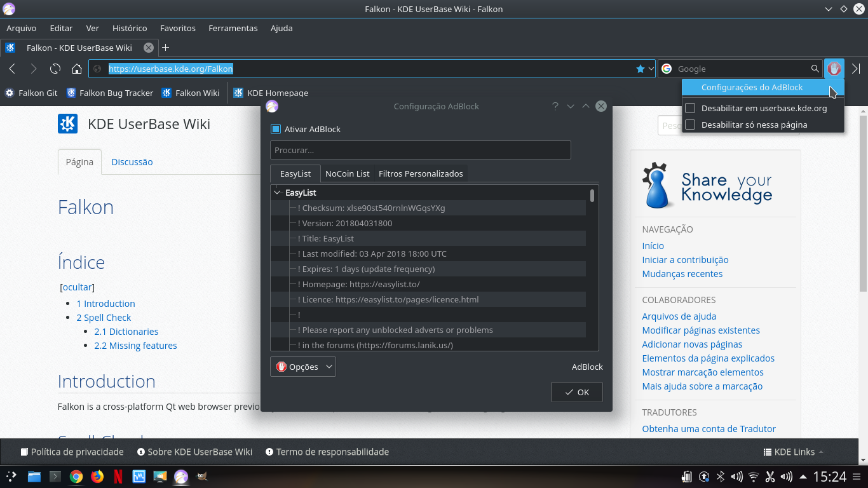The width and height of the screenshot is (868, 488).
Task: Open Google Chrome from the taskbar
Action: [76, 476]
